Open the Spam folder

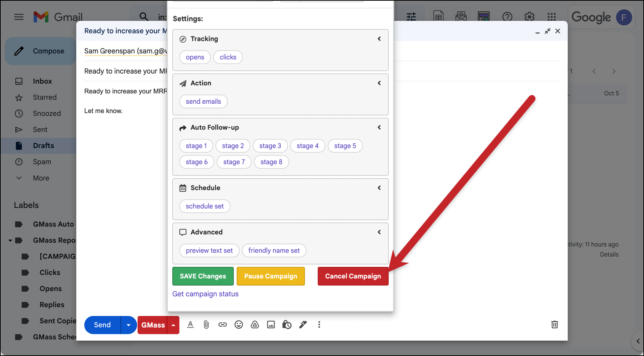tap(42, 162)
